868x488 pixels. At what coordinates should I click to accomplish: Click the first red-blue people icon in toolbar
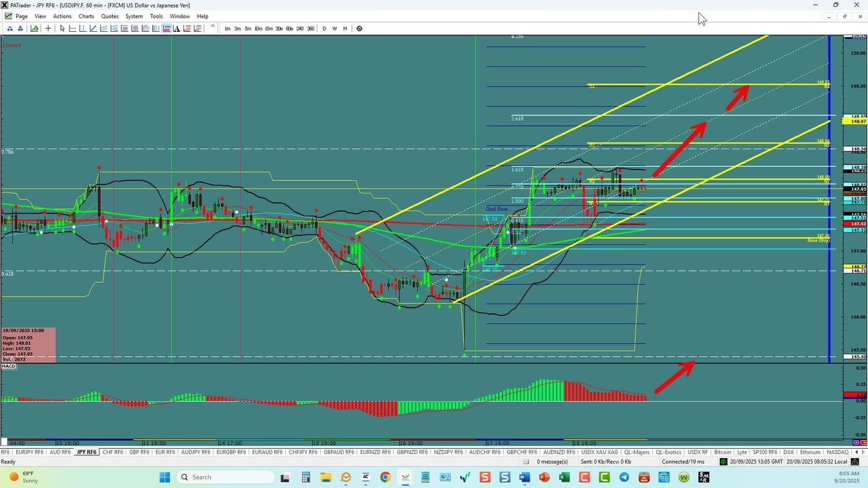10,28
